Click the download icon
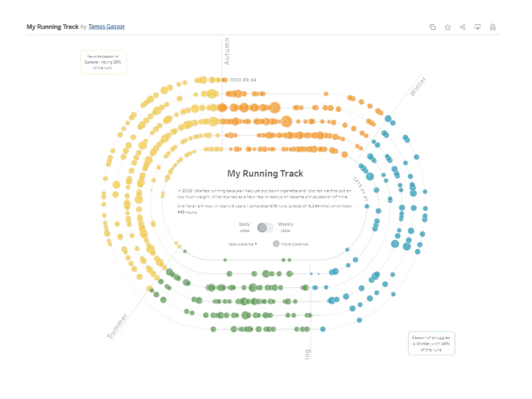The width and height of the screenshot is (532, 399). tap(478, 28)
